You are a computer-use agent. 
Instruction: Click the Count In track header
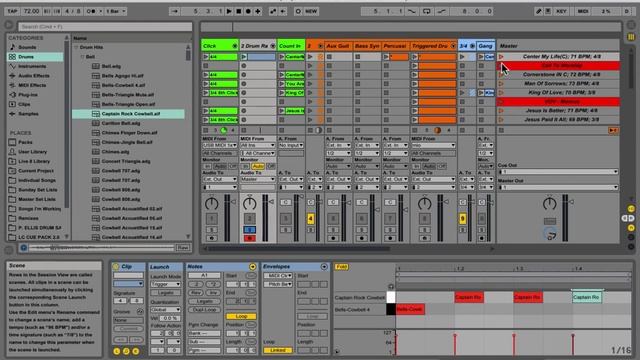click(x=291, y=46)
